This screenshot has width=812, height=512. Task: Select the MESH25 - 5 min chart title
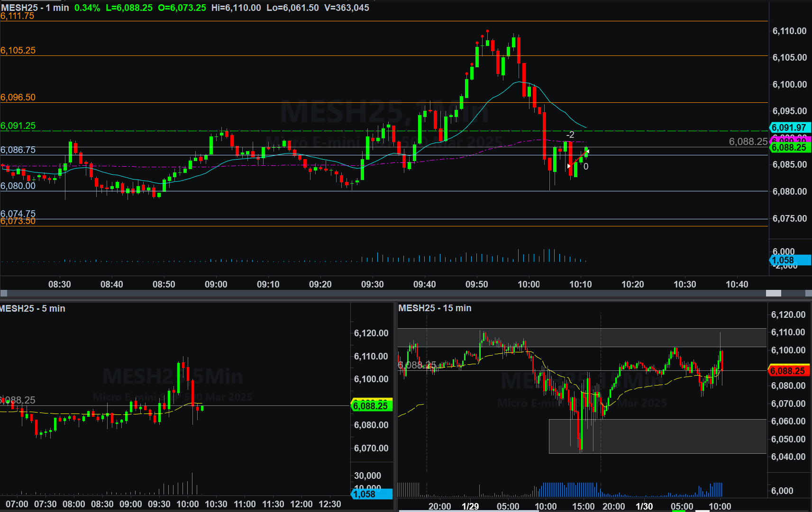pos(32,308)
